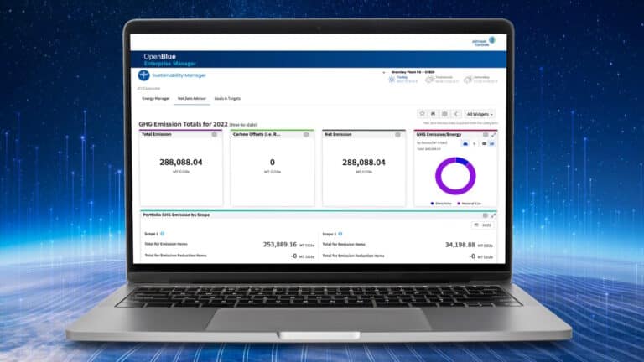Viewport: 644px width, 362px height.
Task: Click the Johnson Controls logo
Action: click(484, 41)
